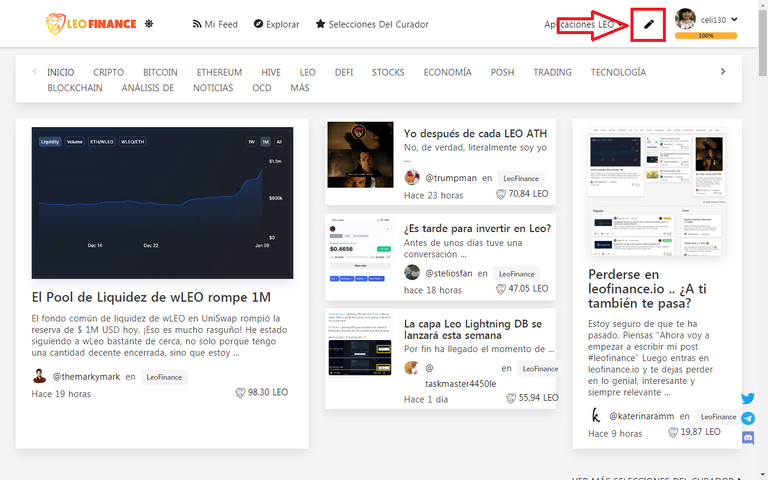The height and width of the screenshot is (480, 768).
Task: Open Selecciones Del Curador
Action: coord(372,24)
